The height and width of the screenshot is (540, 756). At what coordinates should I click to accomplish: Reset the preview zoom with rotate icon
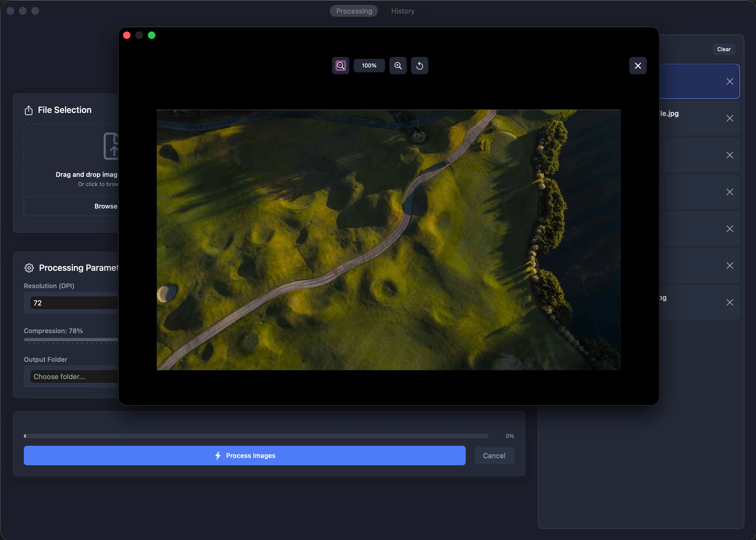coord(419,66)
